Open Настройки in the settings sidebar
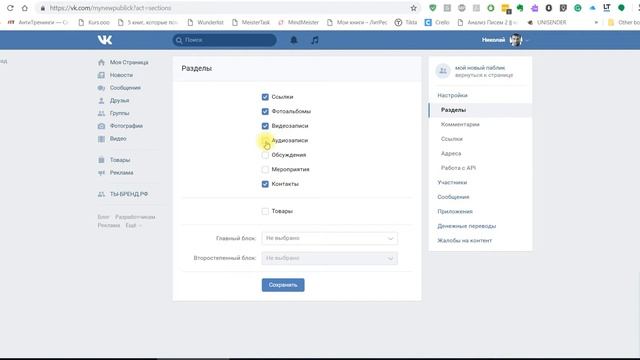 pos(452,95)
